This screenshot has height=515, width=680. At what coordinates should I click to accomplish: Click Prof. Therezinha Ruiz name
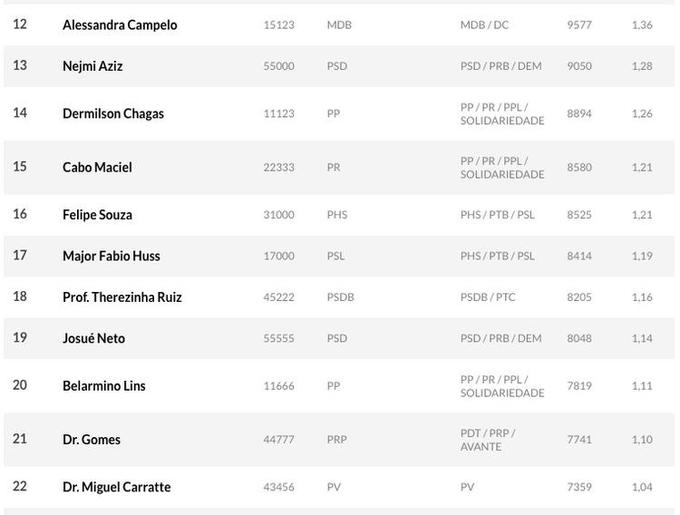122,297
